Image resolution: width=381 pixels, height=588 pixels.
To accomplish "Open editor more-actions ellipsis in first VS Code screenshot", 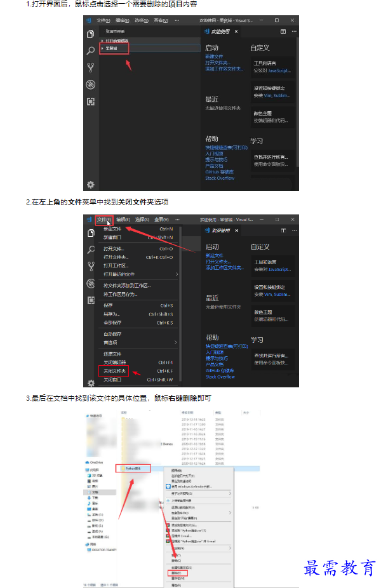I will 294,32.
